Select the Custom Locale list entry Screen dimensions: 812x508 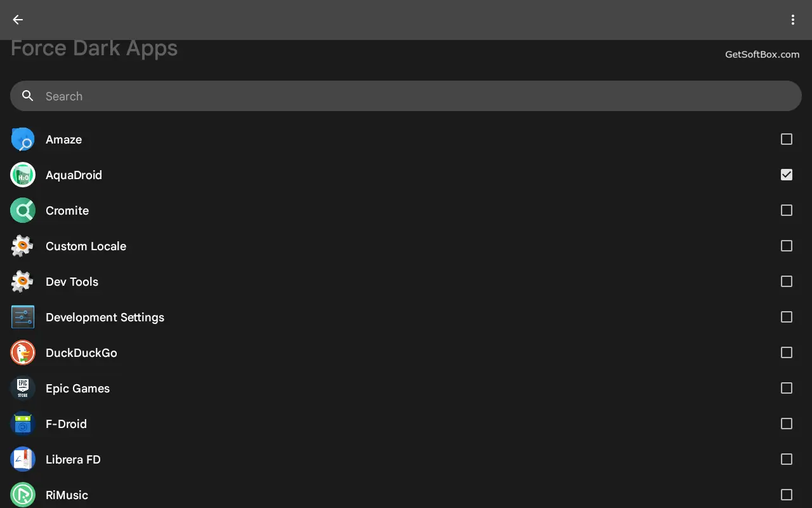(x=86, y=246)
